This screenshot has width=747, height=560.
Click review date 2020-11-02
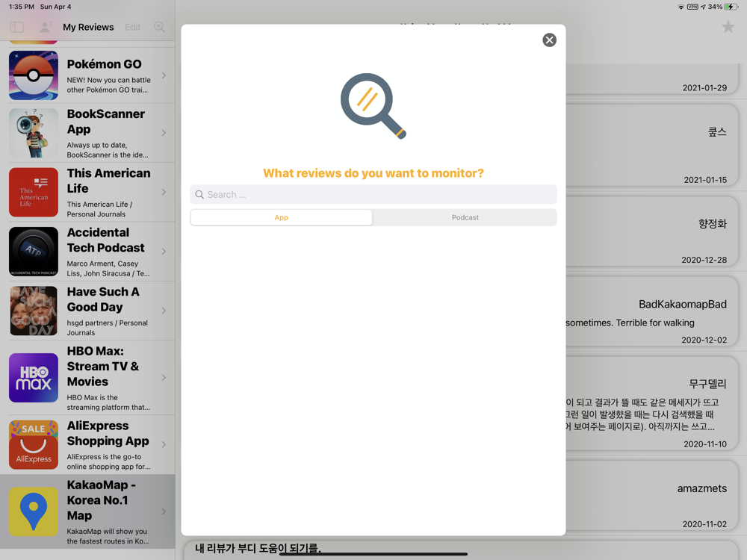point(704,524)
